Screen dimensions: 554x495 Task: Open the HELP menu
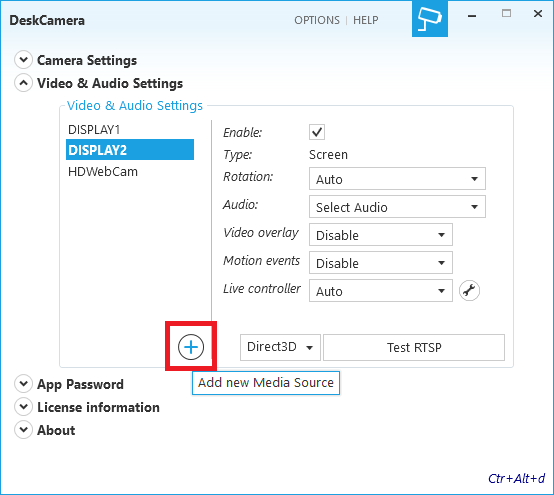coord(366,20)
